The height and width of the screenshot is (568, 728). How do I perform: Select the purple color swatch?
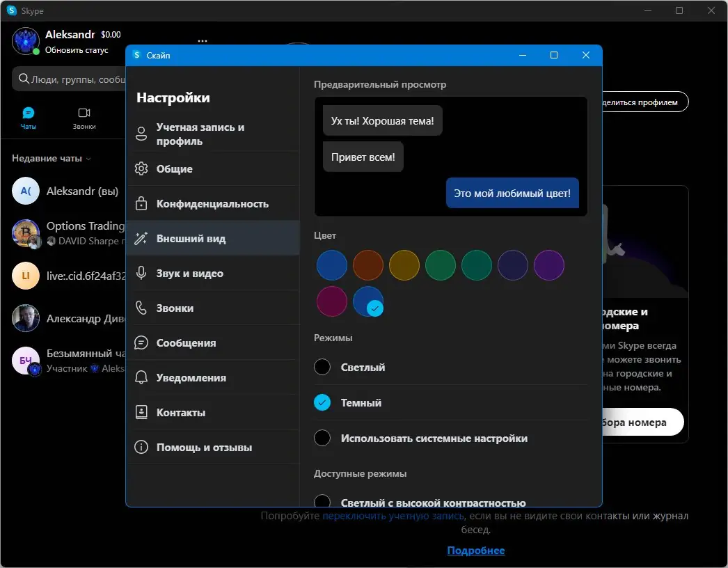point(549,265)
